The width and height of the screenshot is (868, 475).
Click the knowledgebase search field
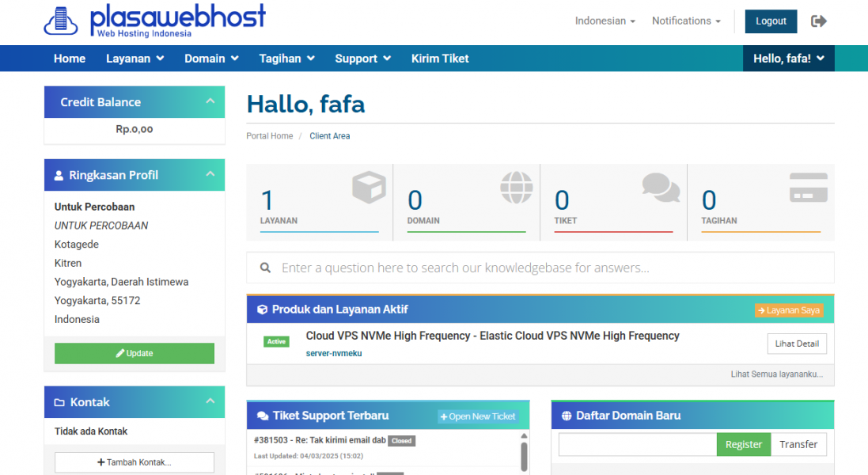click(540, 268)
